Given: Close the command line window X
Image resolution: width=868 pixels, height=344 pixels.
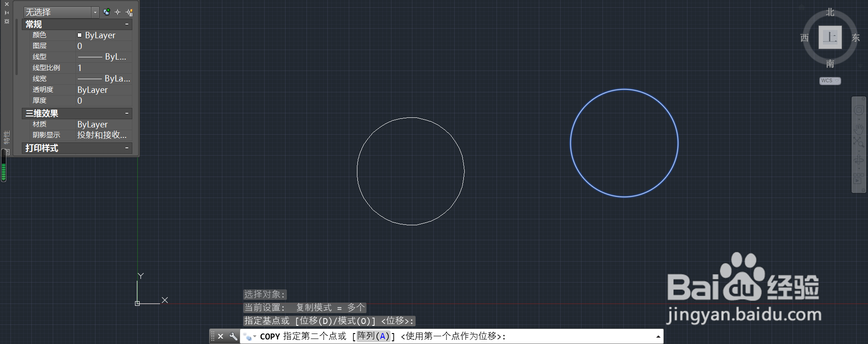Looking at the screenshot, I should pyautogui.click(x=221, y=336).
